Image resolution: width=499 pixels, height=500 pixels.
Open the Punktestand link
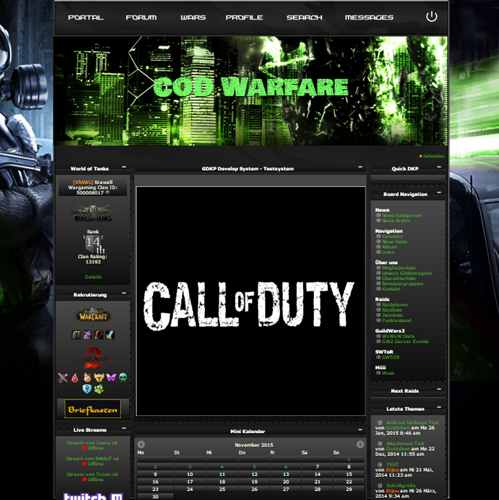396,320
